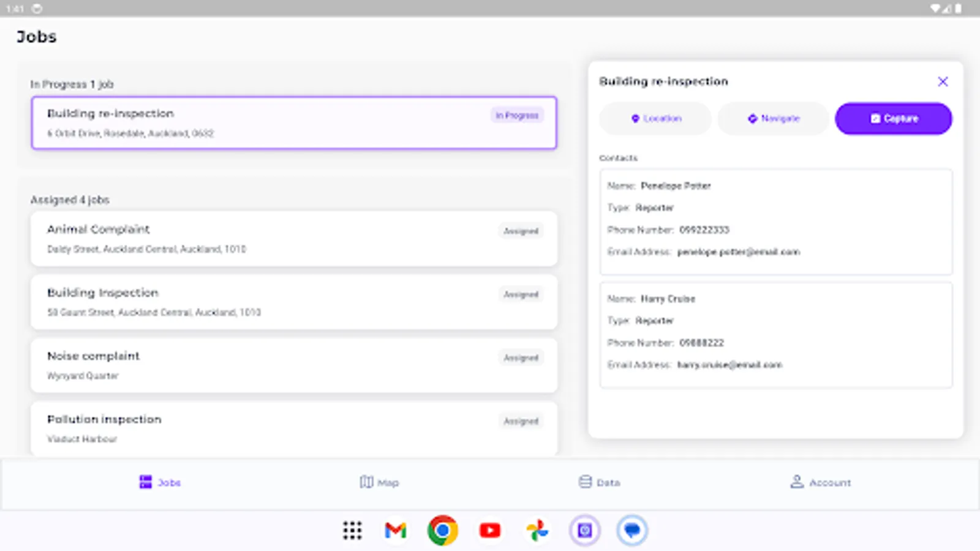Click penelope.potter@email.com email address

coord(738,252)
